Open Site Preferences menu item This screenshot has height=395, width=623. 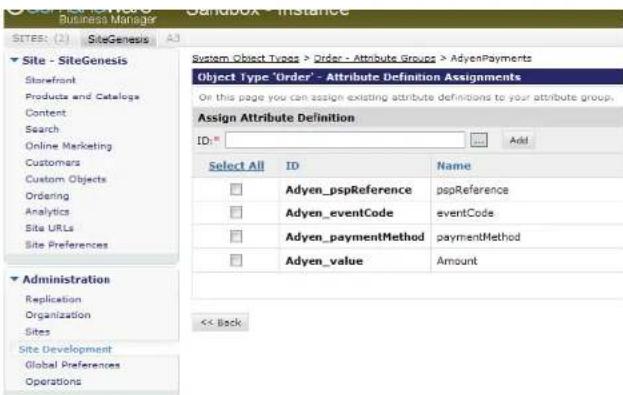click(66, 245)
